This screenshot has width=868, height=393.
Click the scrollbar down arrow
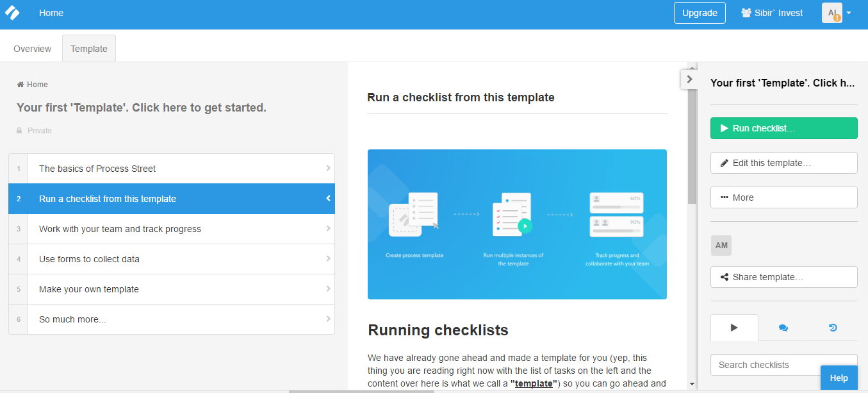(692, 384)
